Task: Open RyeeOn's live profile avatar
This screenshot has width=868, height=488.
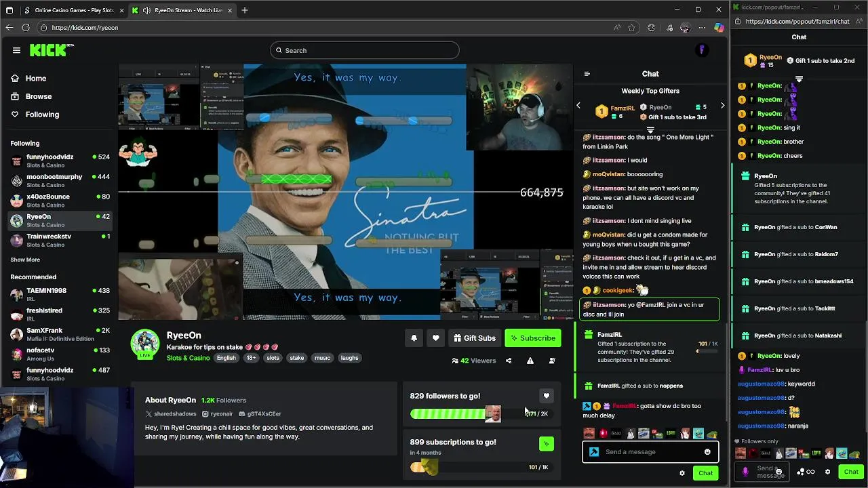Action: (144, 344)
